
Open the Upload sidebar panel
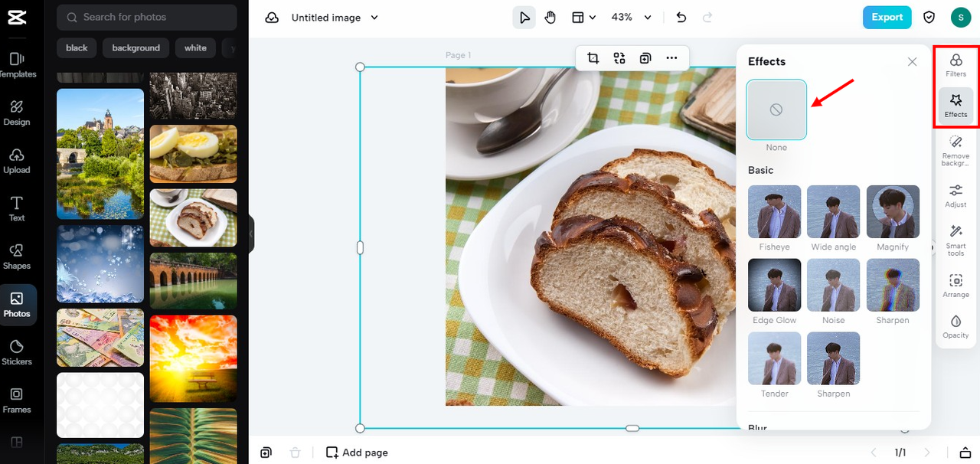(x=17, y=161)
